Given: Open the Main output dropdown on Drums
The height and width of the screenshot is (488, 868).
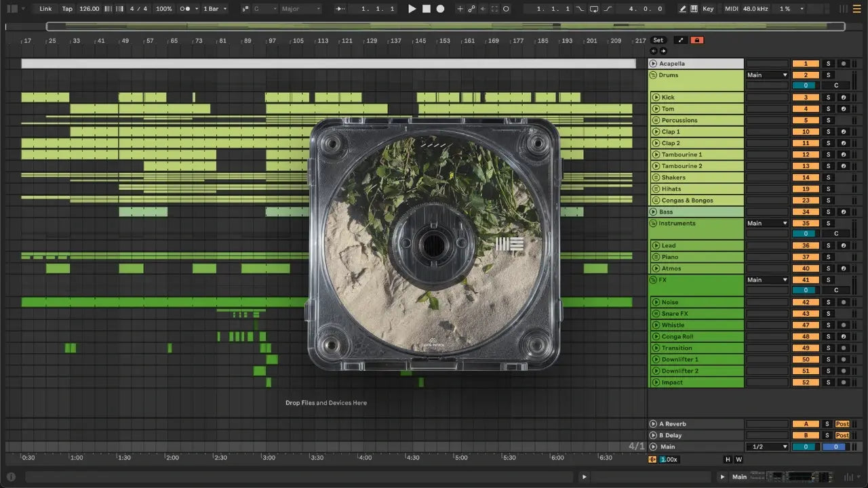Looking at the screenshot, I should pos(767,75).
